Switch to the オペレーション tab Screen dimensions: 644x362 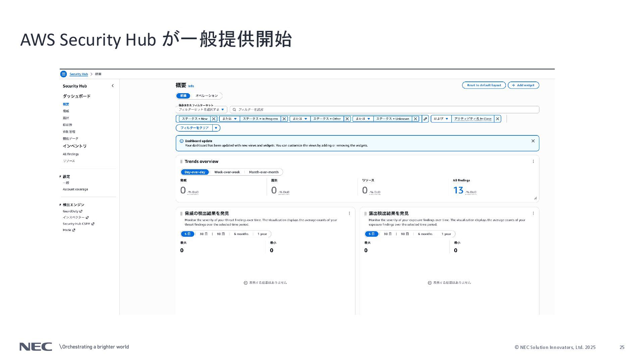pyautogui.click(x=207, y=96)
